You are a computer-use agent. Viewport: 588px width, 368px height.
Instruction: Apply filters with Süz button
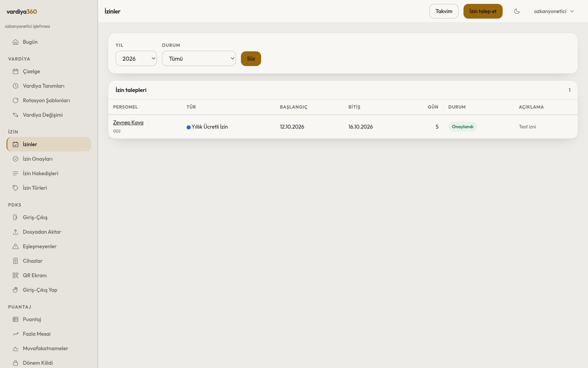tap(251, 59)
